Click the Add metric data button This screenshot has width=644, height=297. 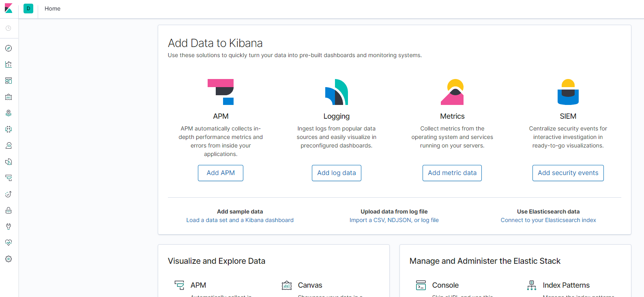tap(452, 173)
